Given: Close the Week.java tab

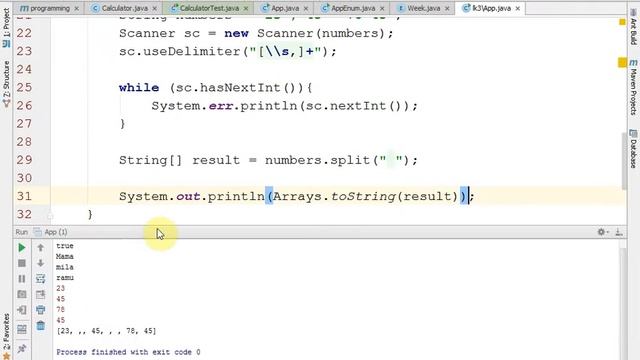Looking at the screenshot, I should click(x=447, y=9).
